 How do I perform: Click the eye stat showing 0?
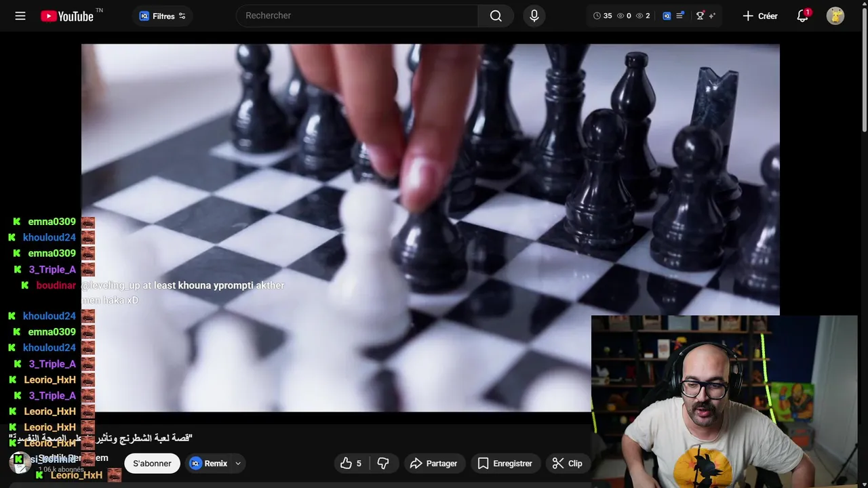624,16
